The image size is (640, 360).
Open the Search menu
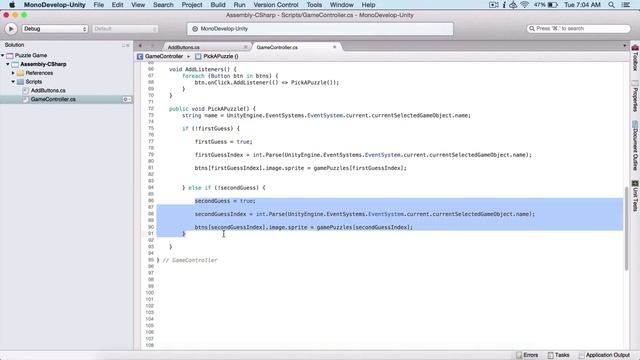(x=163, y=5)
